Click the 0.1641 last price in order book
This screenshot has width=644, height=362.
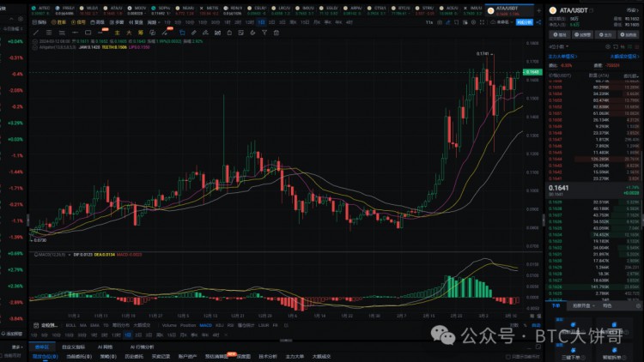tap(559, 188)
